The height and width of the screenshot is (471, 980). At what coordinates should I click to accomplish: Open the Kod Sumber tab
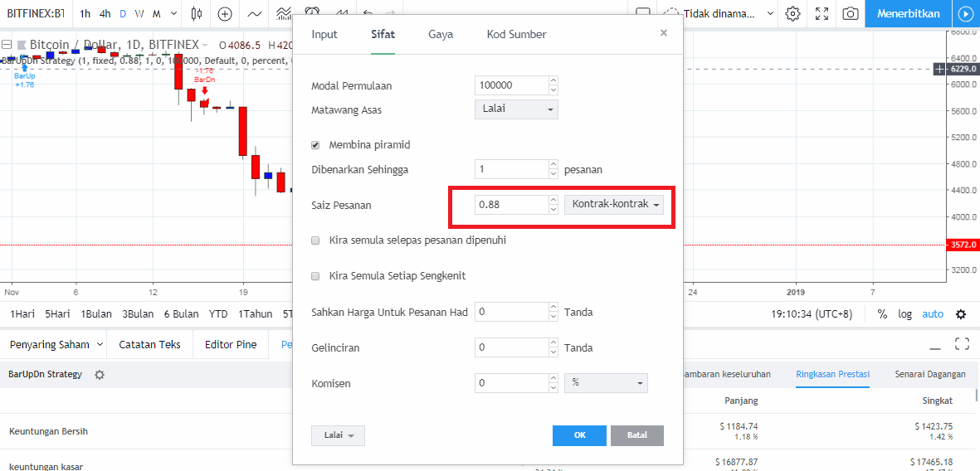click(x=516, y=34)
